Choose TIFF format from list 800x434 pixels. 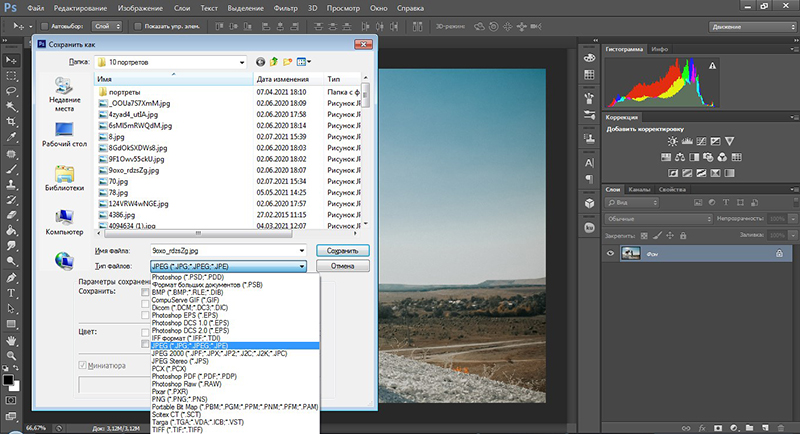235,430
